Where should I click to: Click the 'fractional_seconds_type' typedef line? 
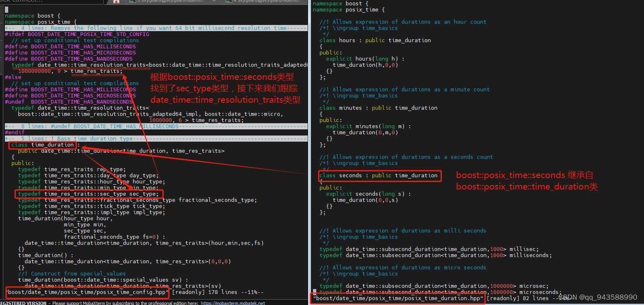138,200
